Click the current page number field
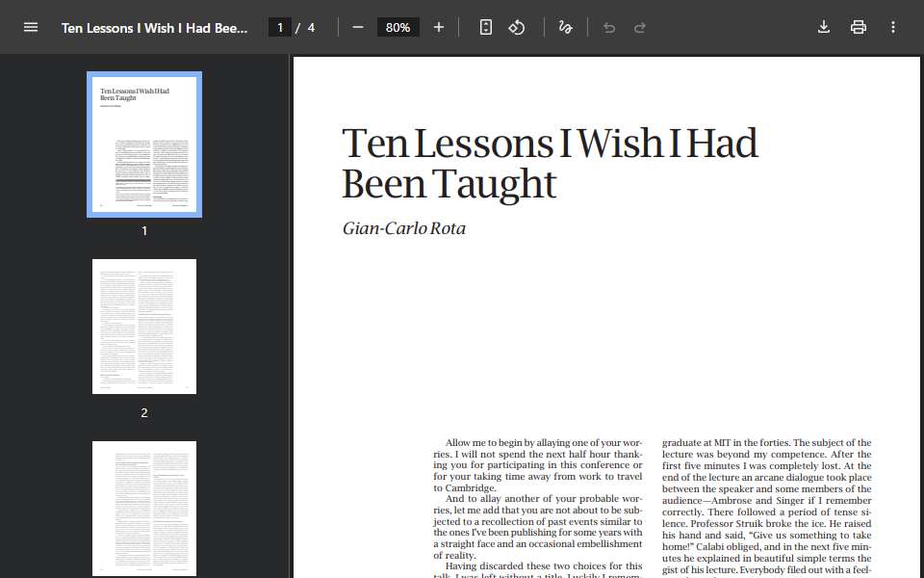 (x=280, y=27)
